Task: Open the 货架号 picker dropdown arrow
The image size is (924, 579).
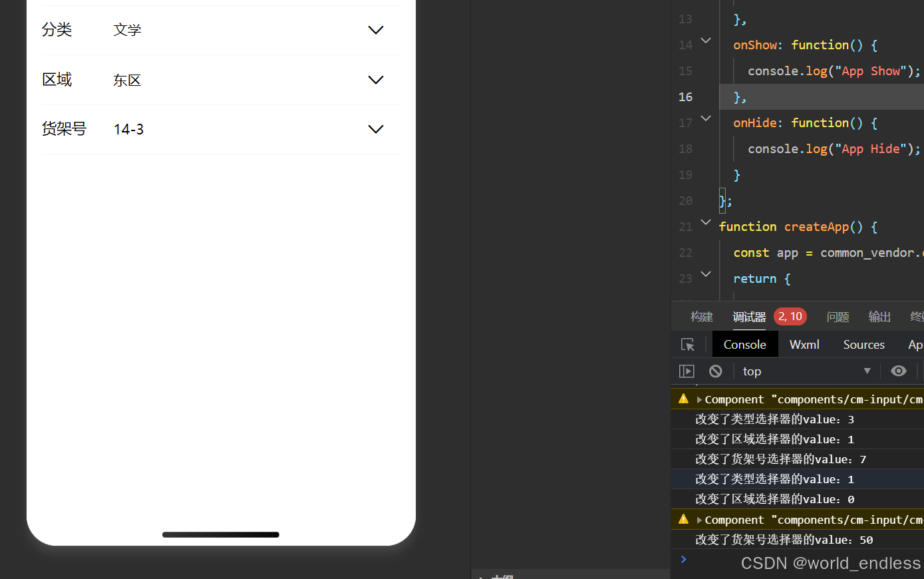Action: [x=376, y=129]
